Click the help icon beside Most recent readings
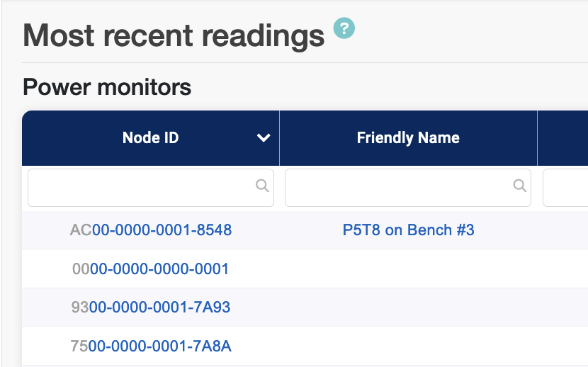The width and height of the screenshot is (588, 367). click(344, 28)
